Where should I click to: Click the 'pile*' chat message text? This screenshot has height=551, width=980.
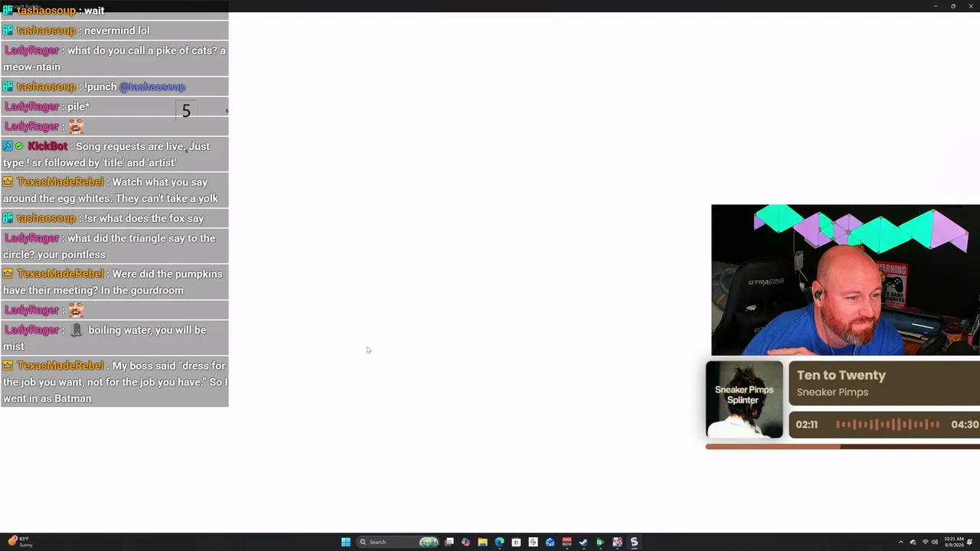(78, 106)
